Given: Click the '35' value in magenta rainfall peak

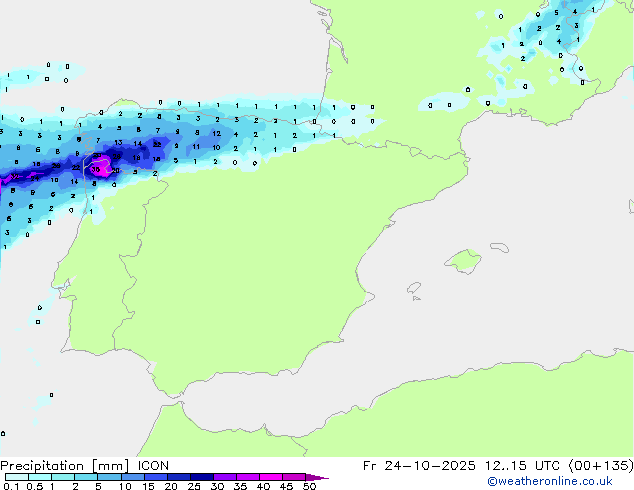Looking at the screenshot, I should 95,169.
